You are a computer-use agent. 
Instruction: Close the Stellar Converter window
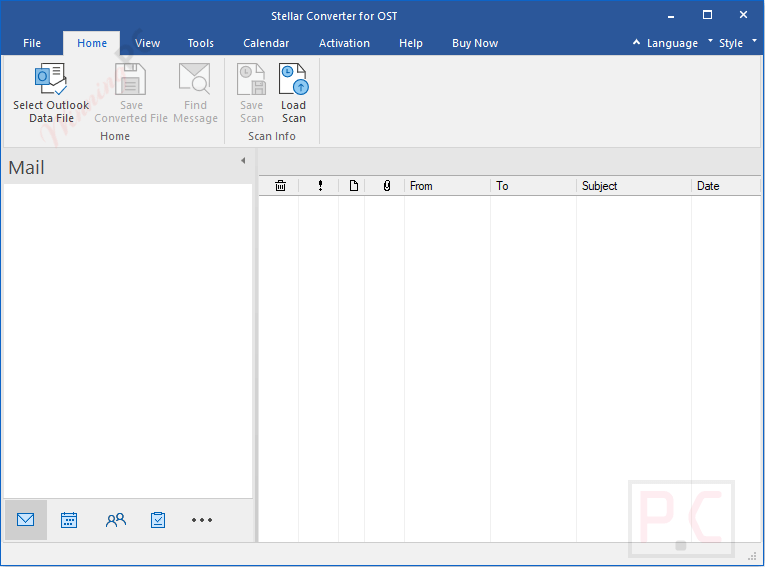[x=743, y=15]
